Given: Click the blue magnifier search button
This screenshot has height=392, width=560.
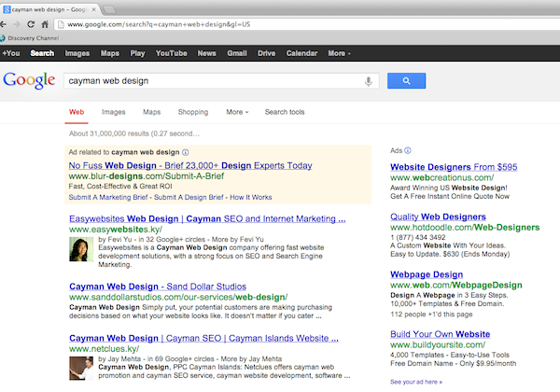Looking at the screenshot, I should click(406, 80).
